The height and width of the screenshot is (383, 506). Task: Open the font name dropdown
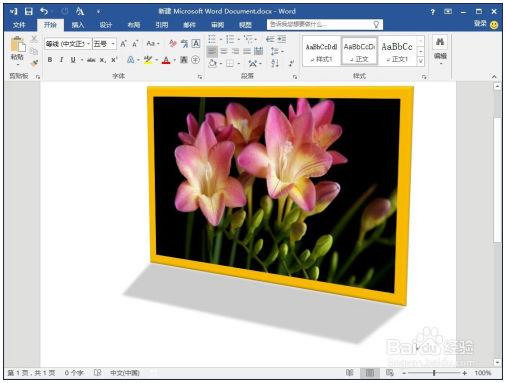tap(88, 44)
